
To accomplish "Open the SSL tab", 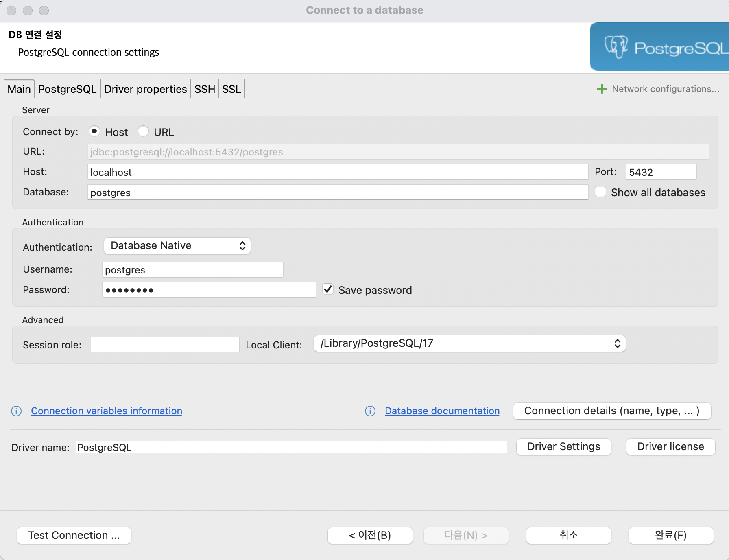I will pyautogui.click(x=231, y=89).
